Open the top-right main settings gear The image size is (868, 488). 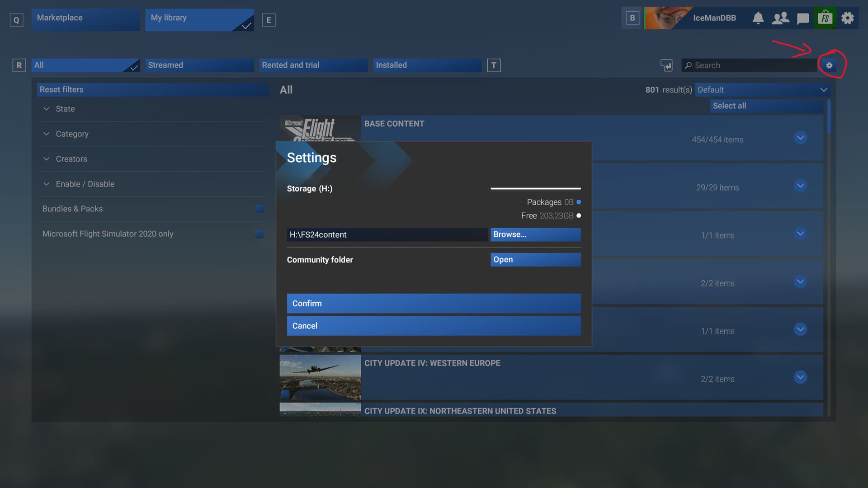coord(848,18)
